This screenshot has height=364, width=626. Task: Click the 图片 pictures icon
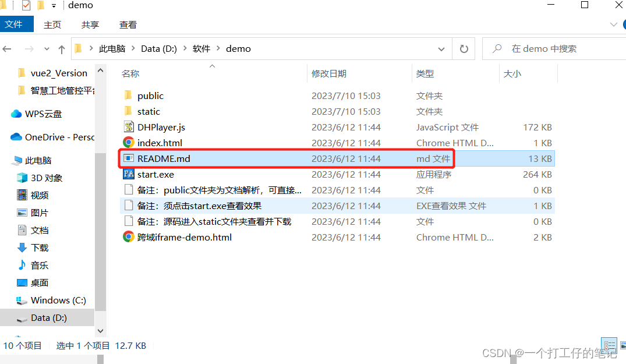pos(22,213)
